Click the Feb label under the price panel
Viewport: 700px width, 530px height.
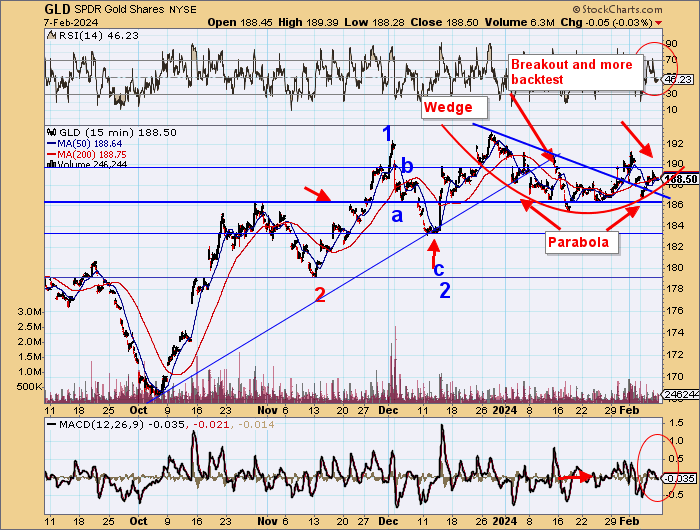coord(629,410)
